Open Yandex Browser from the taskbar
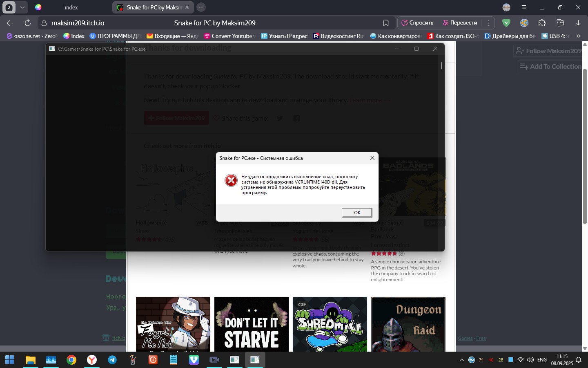588x368 pixels. 92,360
